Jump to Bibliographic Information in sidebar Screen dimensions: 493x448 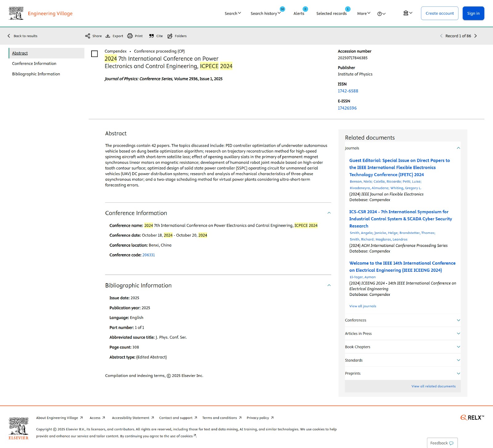pyautogui.click(x=36, y=74)
